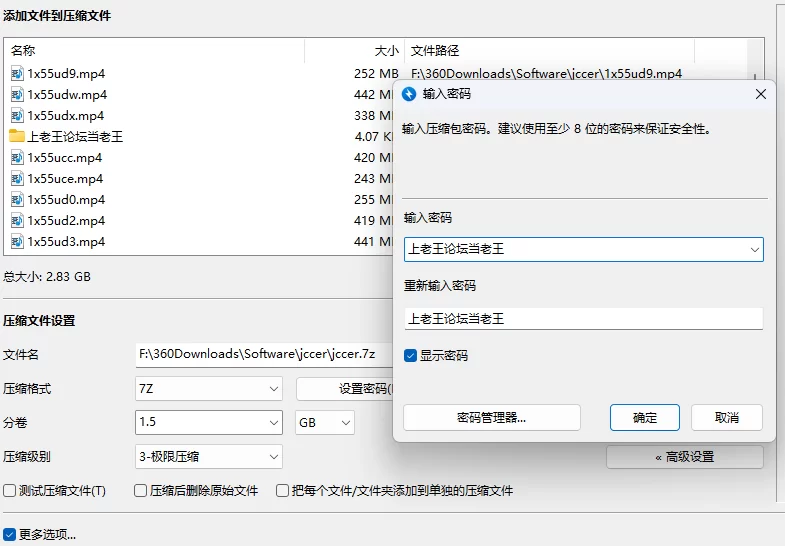Click the file icon of 1x55ud2.mp4
The width and height of the screenshot is (785, 546).
click(17, 221)
